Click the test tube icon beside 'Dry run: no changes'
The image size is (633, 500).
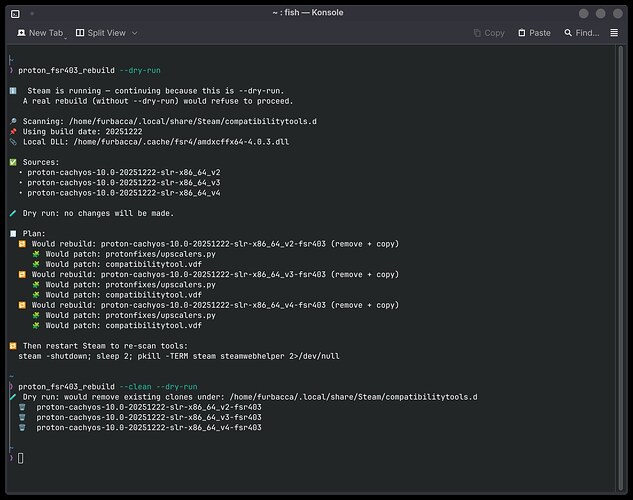pyautogui.click(x=13, y=213)
